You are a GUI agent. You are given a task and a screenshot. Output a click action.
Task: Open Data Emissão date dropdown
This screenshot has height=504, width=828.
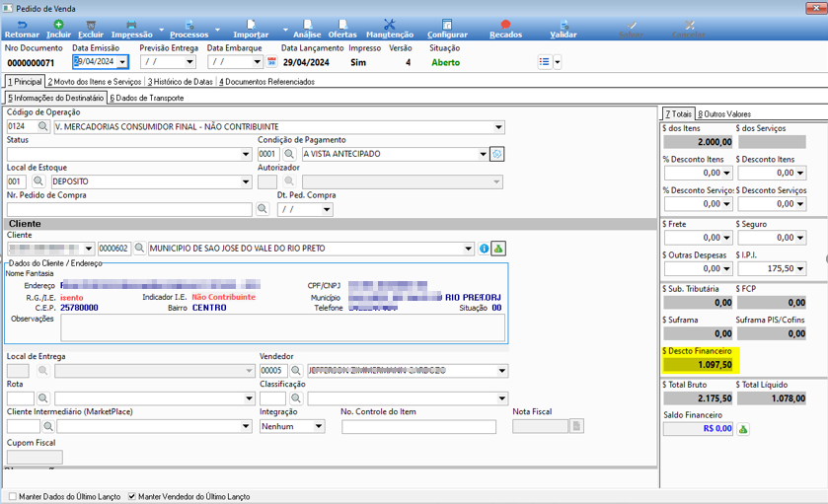[x=122, y=62]
